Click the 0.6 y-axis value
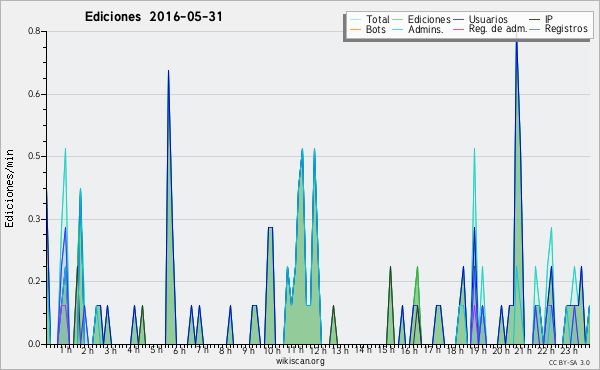The image size is (600, 370). pos(34,94)
